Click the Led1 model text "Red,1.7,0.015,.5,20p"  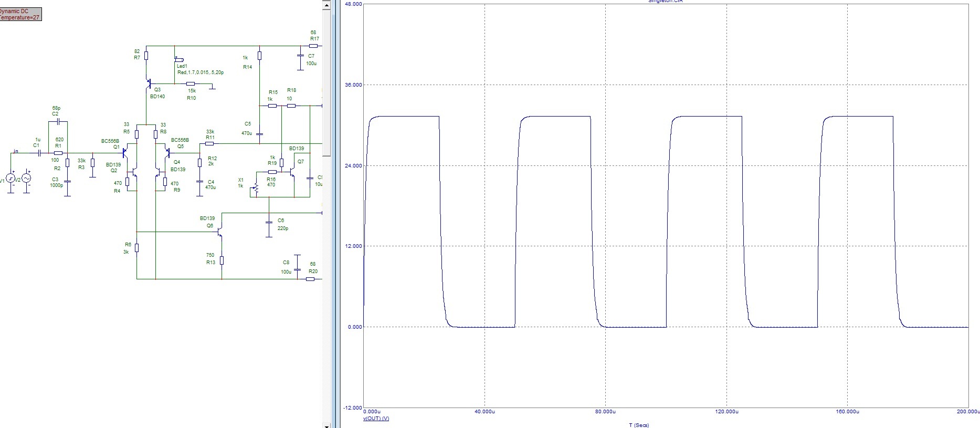[201, 72]
